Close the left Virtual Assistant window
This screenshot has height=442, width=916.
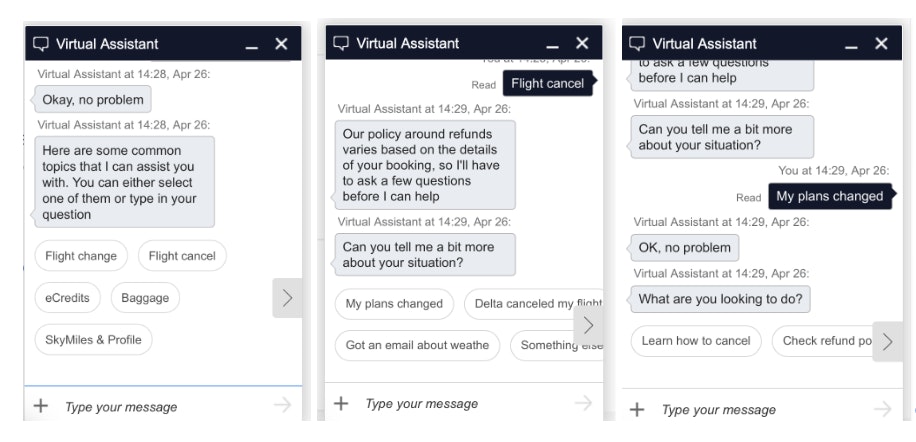282,44
